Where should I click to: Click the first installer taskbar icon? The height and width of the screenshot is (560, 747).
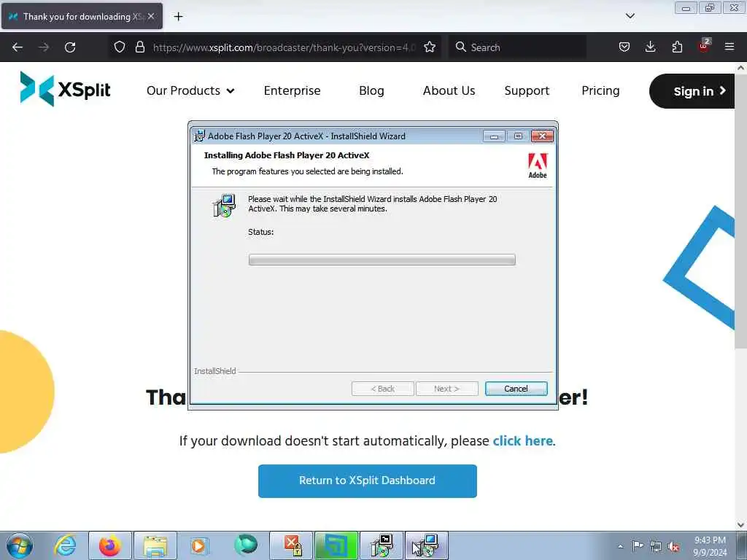pyautogui.click(x=381, y=545)
